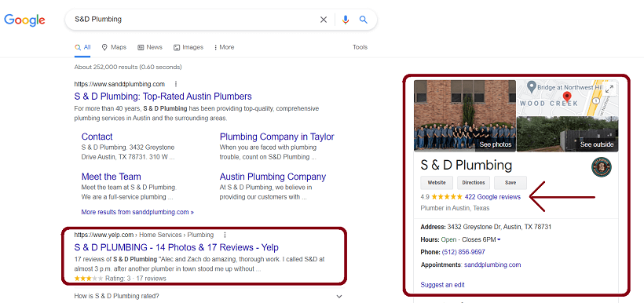Viewport: 644px width, 303px height.
Task: Click the Directions button
Action: [x=474, y=183]
